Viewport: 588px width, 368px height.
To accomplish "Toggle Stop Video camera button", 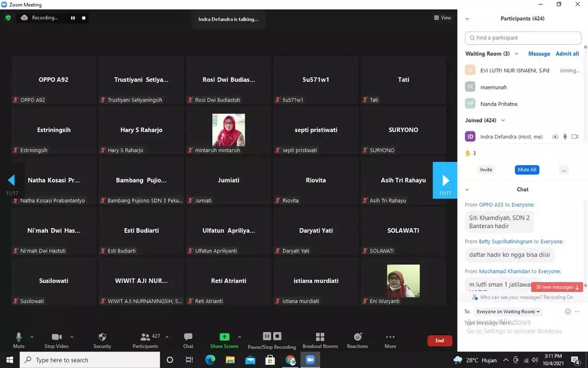I will coord(56,337).
